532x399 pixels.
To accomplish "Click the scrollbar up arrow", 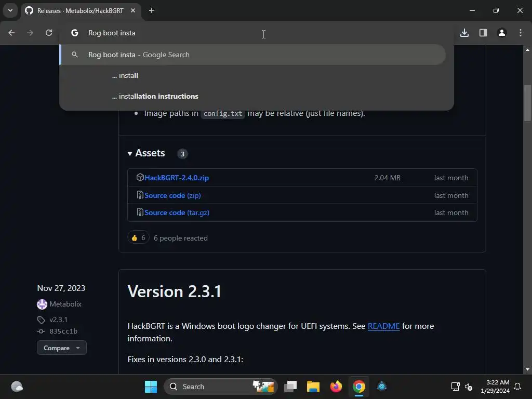I will [527, 50].
